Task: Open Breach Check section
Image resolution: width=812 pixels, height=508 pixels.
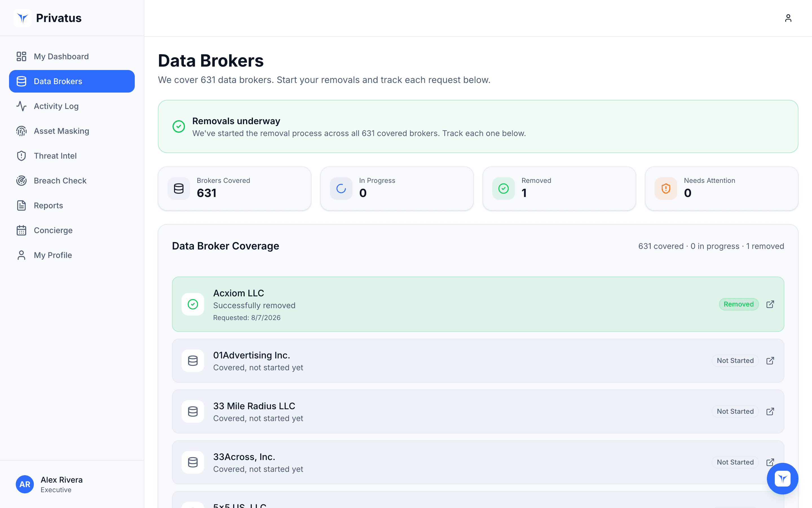Action: pos(72,181)
